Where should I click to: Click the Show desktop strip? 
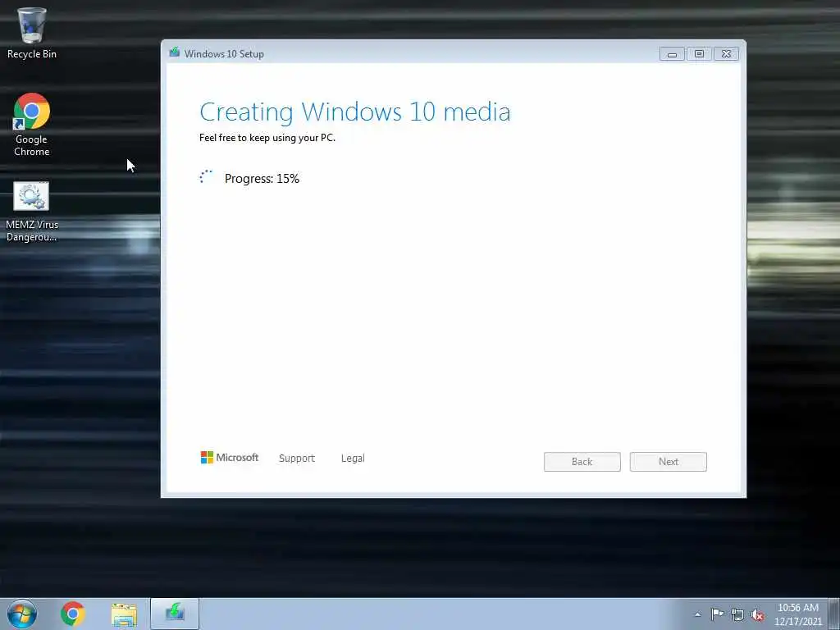[x=833, y=614]
